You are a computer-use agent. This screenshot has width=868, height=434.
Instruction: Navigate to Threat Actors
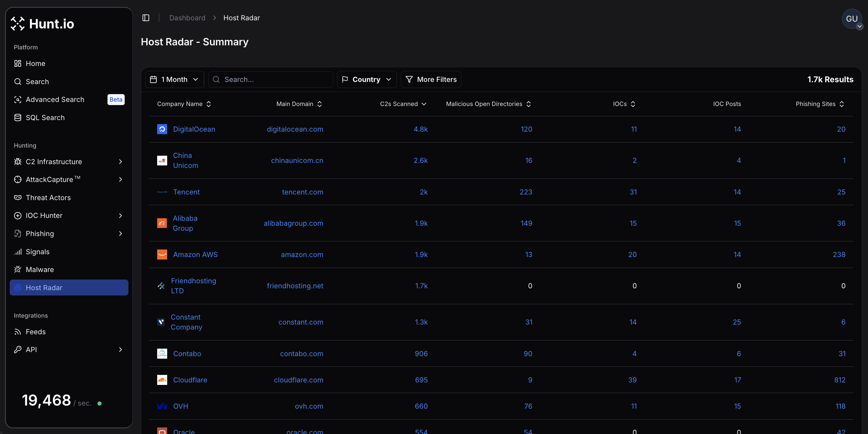coord(69,198)
